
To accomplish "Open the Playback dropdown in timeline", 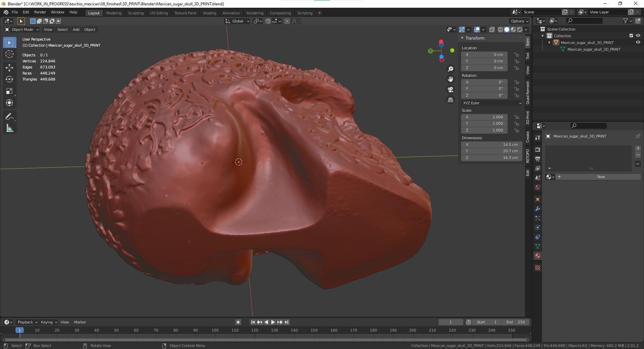I will [x=28, y=322].
